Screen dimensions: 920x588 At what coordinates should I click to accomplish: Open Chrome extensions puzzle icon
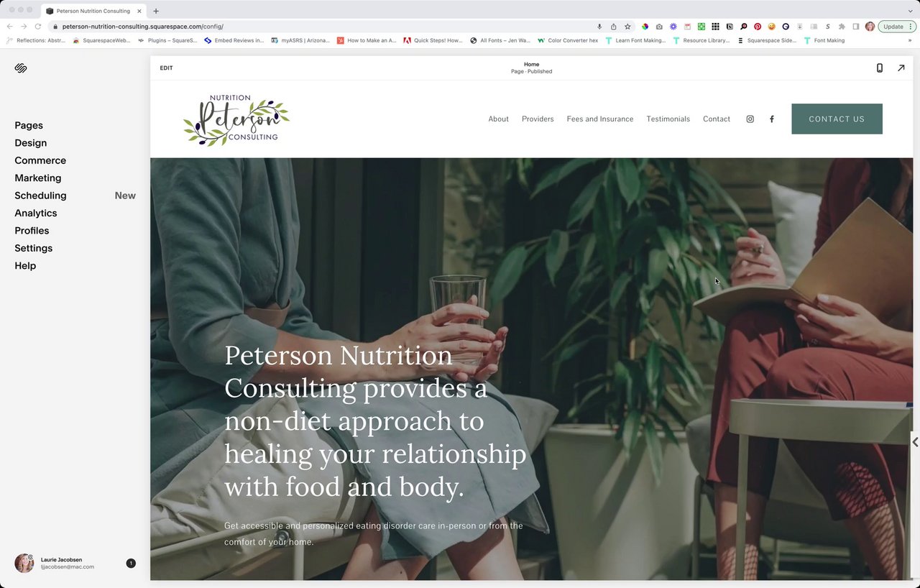click(x=842, y=27)
